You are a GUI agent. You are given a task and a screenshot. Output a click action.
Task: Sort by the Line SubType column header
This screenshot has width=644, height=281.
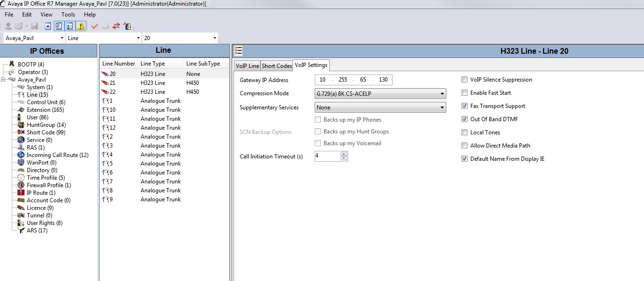pos(203,64)
